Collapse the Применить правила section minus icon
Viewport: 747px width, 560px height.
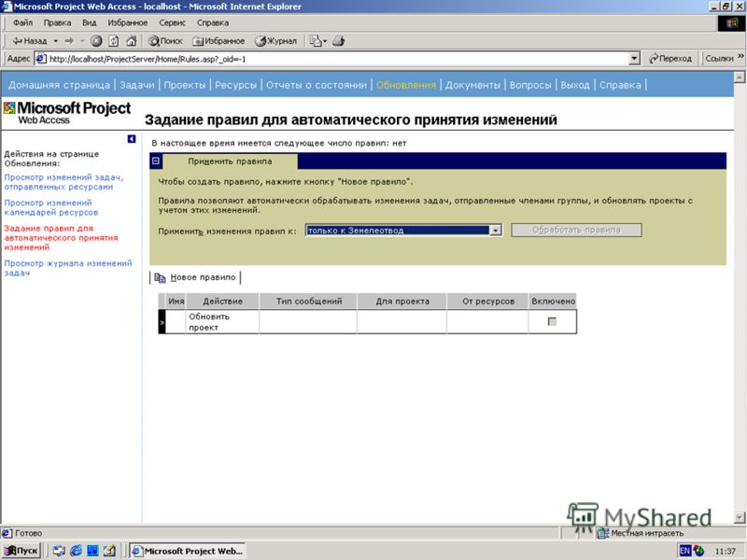155,161
